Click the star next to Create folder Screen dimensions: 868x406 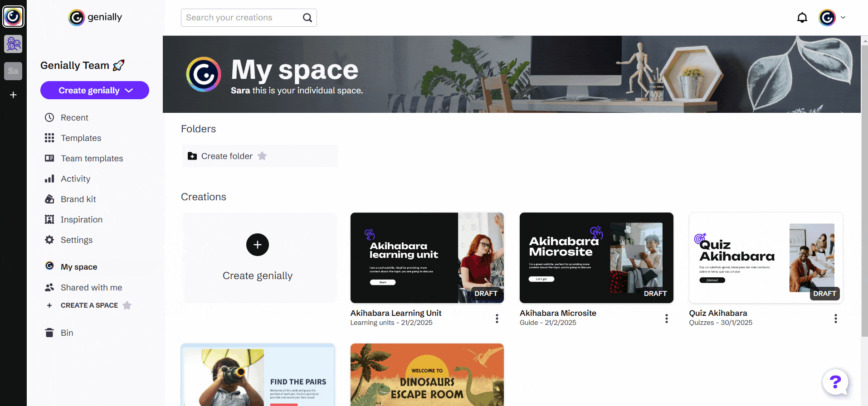[262, 156]
